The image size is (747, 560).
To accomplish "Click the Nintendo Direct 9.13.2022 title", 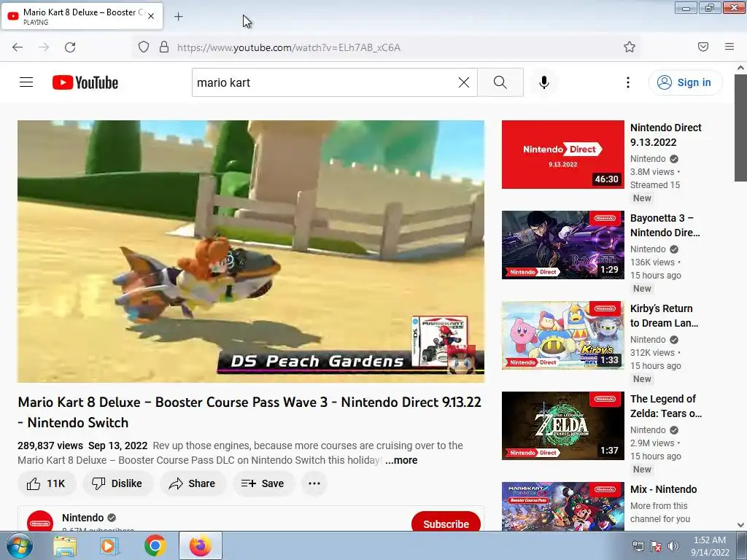I will [x=665, y=135].
